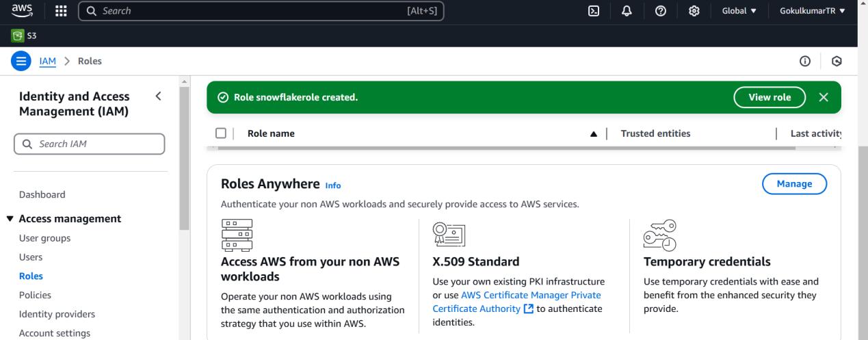Click the AWS logo home icon

[21, 10]
